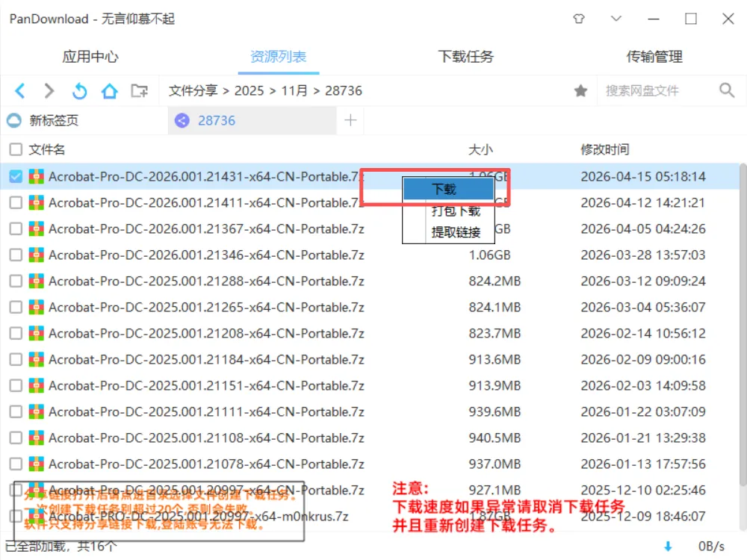Click the vertical scrollbar of the file list

click(743, 324)
